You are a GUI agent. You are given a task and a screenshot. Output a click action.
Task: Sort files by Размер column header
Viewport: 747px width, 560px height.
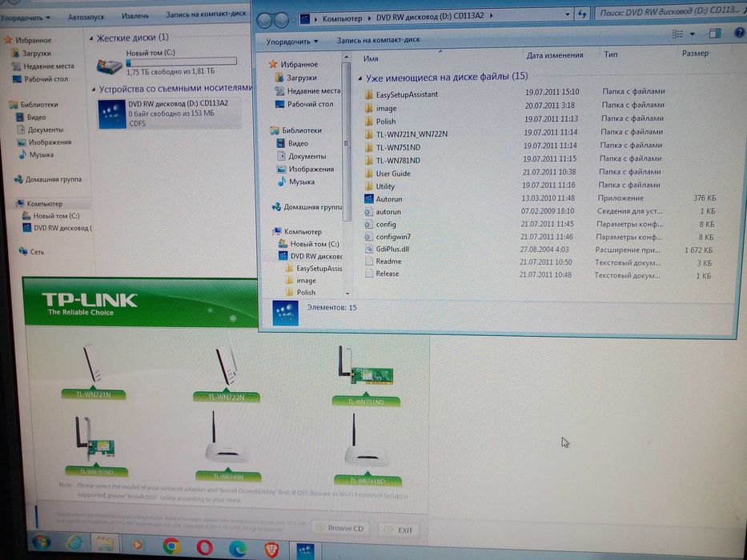(x=695, y=53)
